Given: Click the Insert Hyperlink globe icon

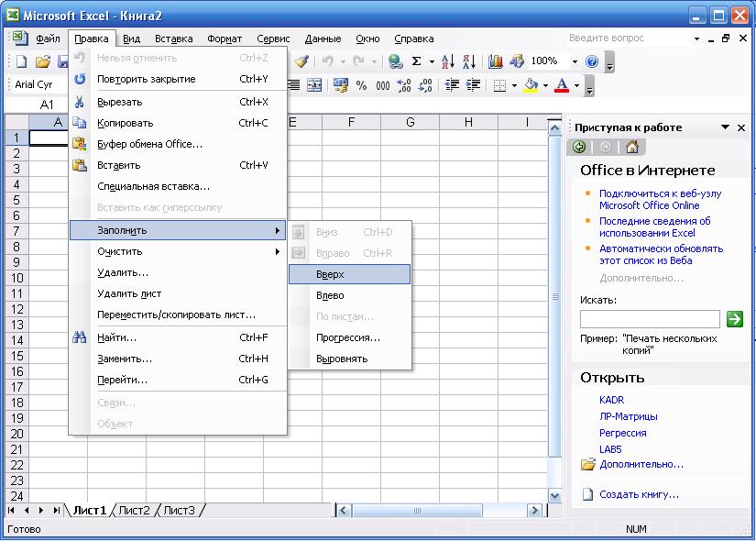Looking at the screenshot, I should (395, 61).
